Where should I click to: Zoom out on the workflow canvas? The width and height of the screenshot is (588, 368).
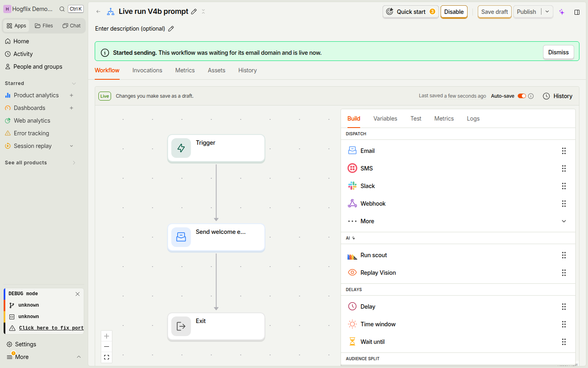[x=107, y=347]
